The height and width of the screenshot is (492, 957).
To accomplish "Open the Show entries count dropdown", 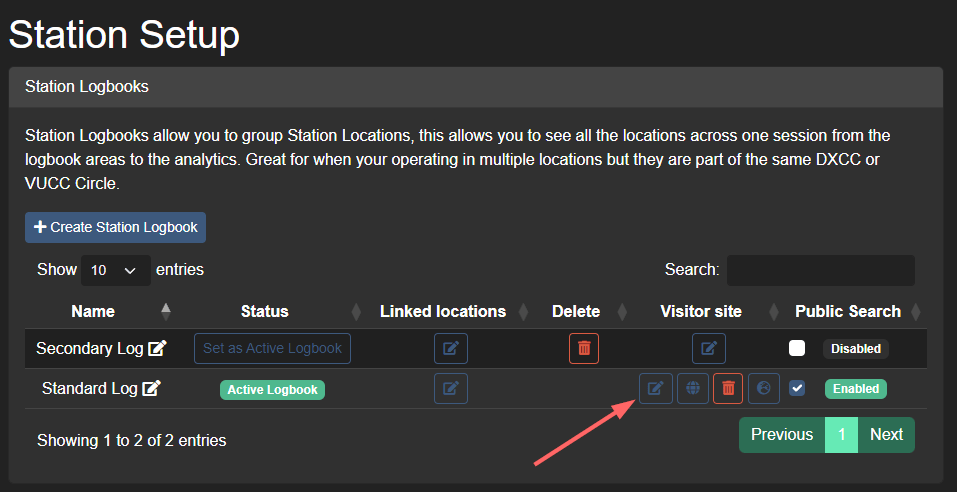I will [x=116, y=270].
